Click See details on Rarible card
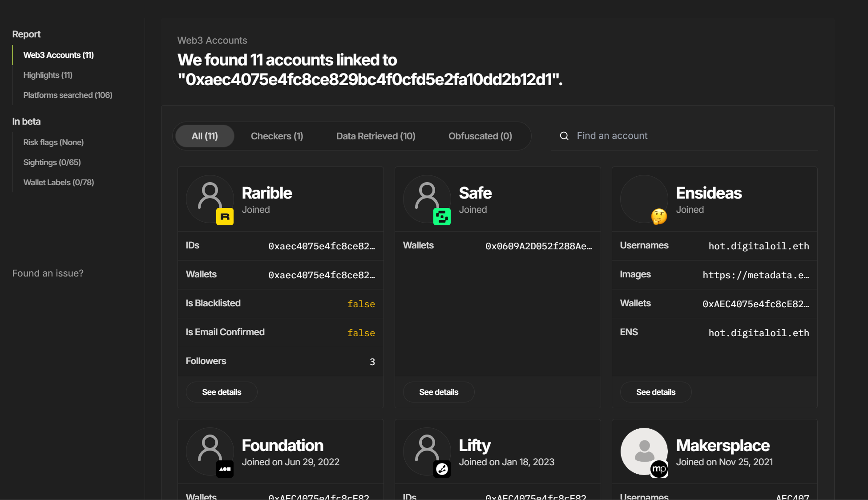The height and width of the screenshot is (500, 868). [x=222, y=392]
